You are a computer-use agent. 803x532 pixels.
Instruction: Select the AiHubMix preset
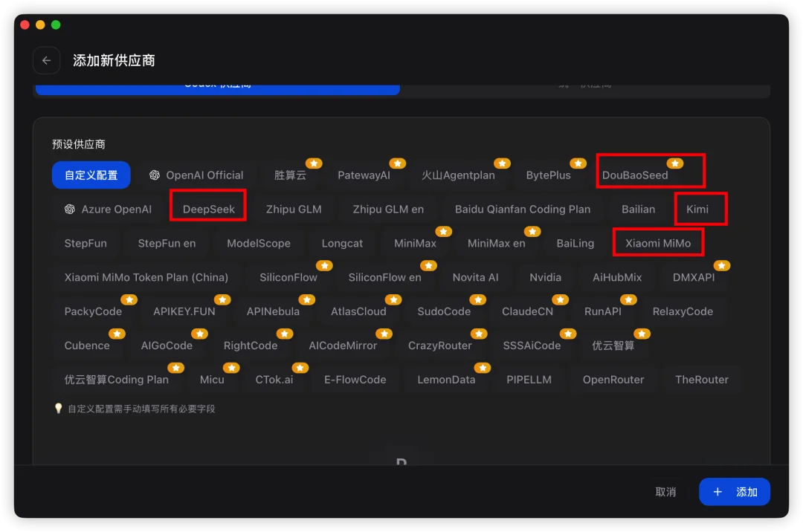pyautogui.click(x=617, y=277)
